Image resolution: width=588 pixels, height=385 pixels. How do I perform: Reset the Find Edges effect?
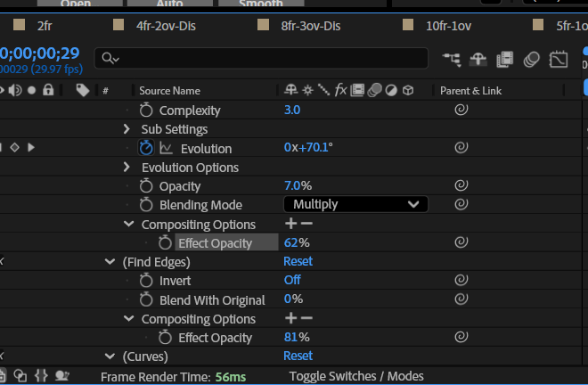tap(298, 262)
